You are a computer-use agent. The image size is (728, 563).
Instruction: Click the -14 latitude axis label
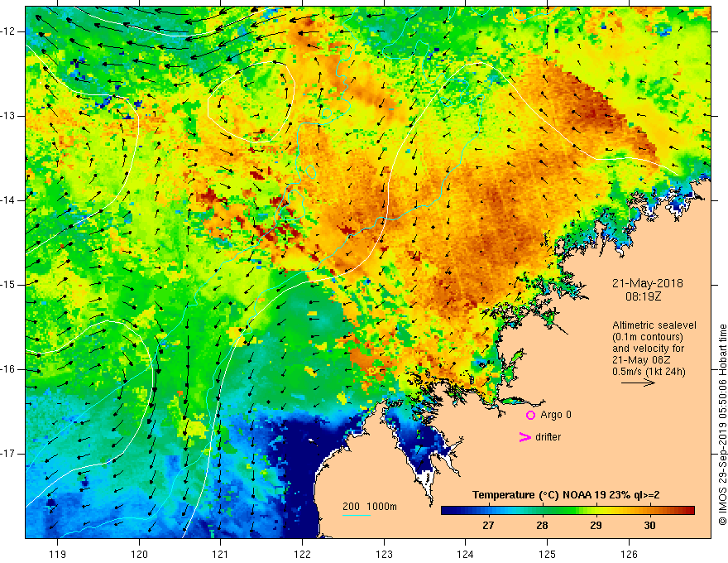9,200
